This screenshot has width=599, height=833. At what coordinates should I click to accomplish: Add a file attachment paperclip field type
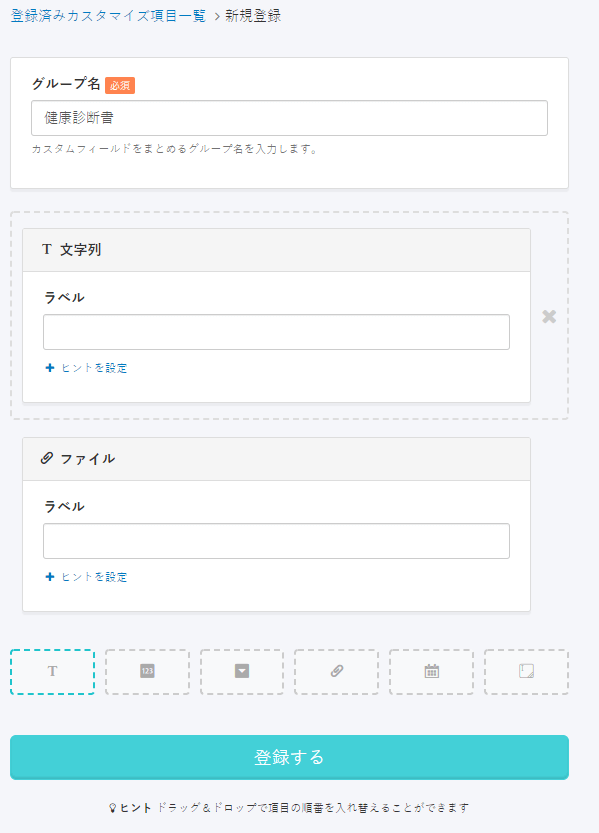click(x=336, y=672)
